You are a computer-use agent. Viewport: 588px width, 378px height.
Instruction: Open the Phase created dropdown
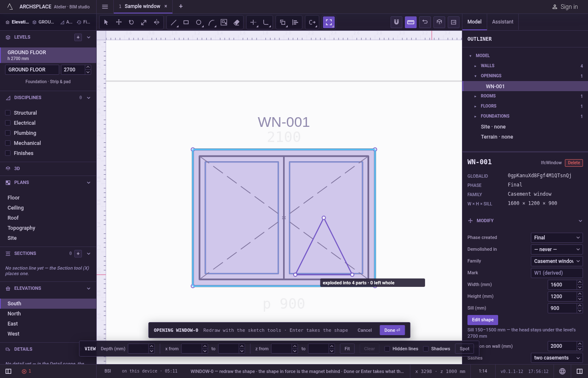[557, 238]
